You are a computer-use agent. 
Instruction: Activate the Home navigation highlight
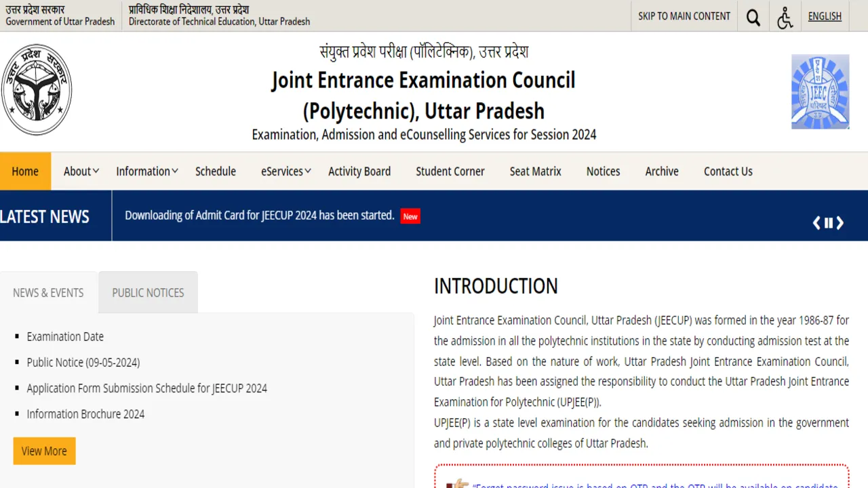tap(25, 171)
